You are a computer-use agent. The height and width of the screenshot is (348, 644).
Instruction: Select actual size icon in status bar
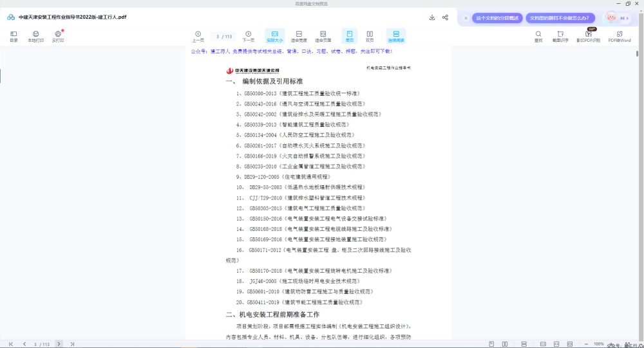point(543,344)
